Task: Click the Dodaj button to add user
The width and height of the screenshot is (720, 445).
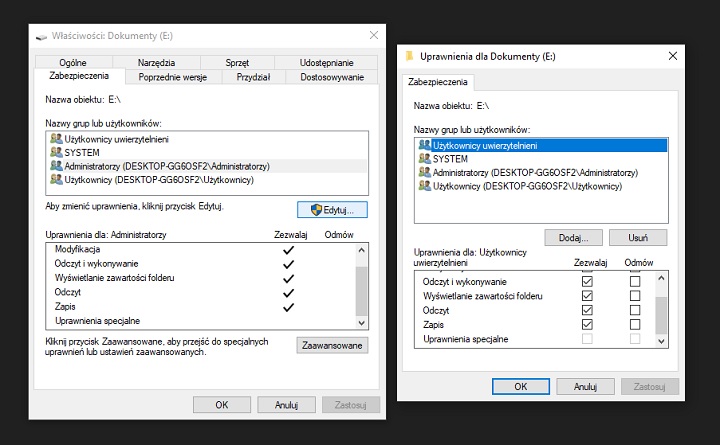Action: [573, 238]
